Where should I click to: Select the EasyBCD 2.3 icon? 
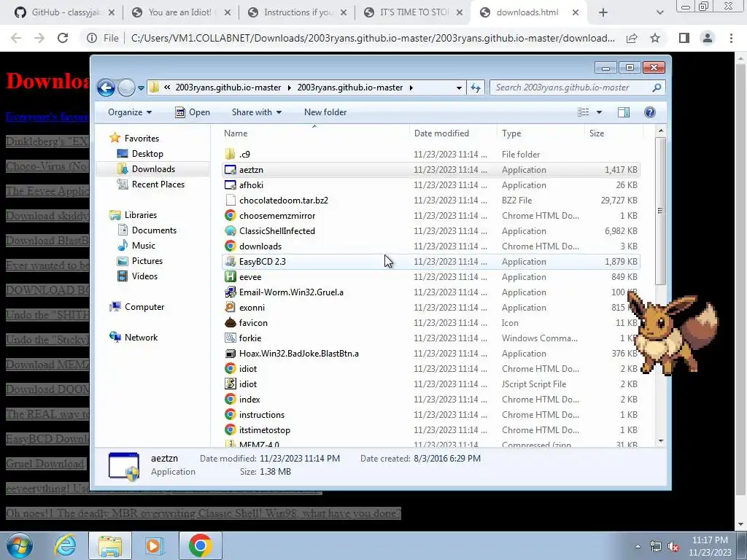click(230, 262)
